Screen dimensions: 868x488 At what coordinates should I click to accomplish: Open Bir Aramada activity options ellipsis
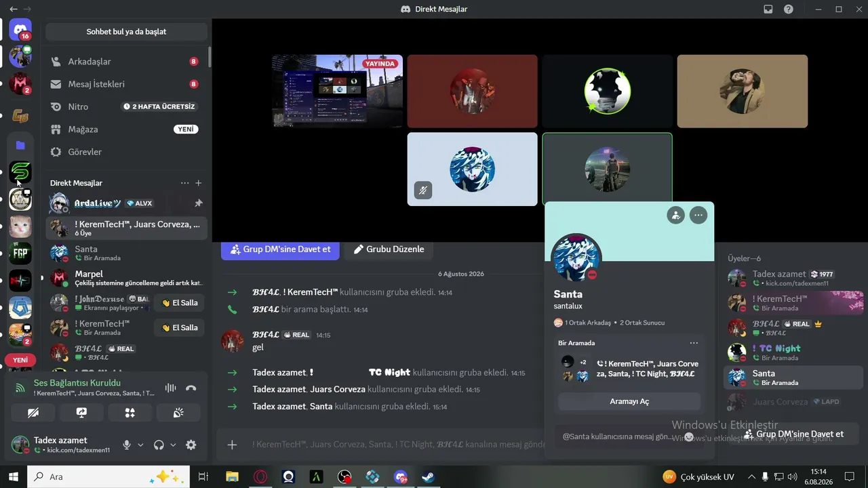click(694, 343)
